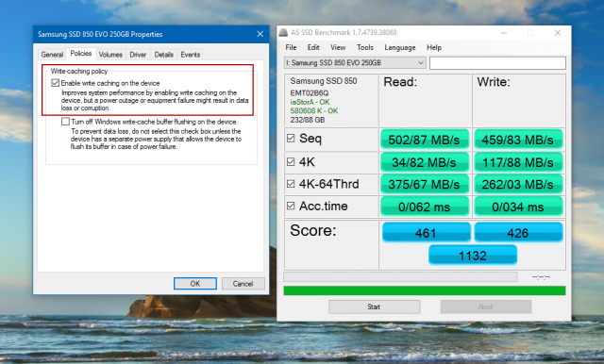
Task: Toggle the Seq test checkbox
Action: [291, 138]
